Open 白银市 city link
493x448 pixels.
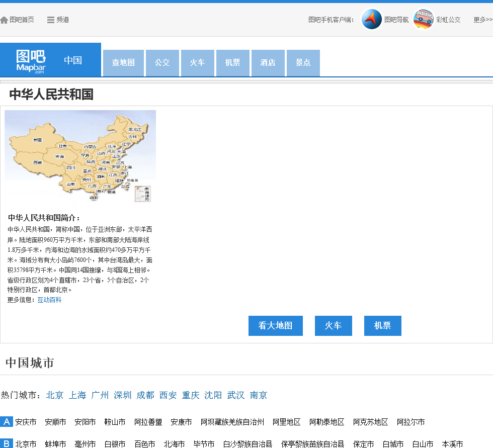(x=115, y=444)
